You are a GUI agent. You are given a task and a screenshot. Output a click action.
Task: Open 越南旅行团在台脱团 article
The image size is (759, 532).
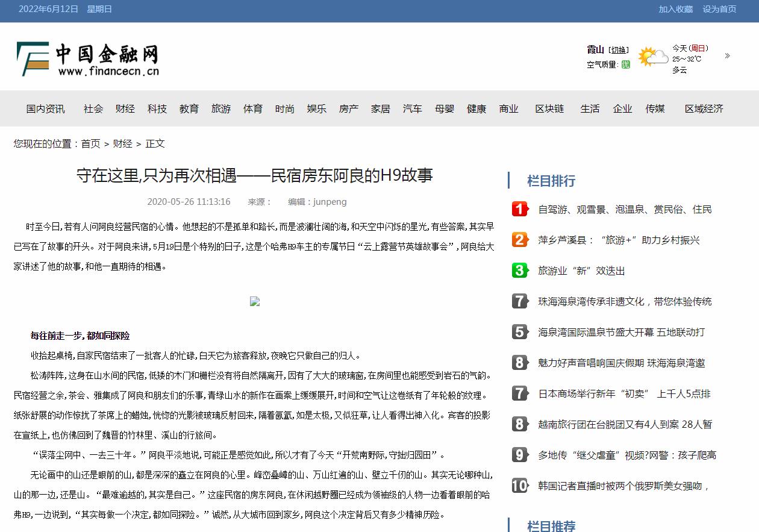(625, 424)
